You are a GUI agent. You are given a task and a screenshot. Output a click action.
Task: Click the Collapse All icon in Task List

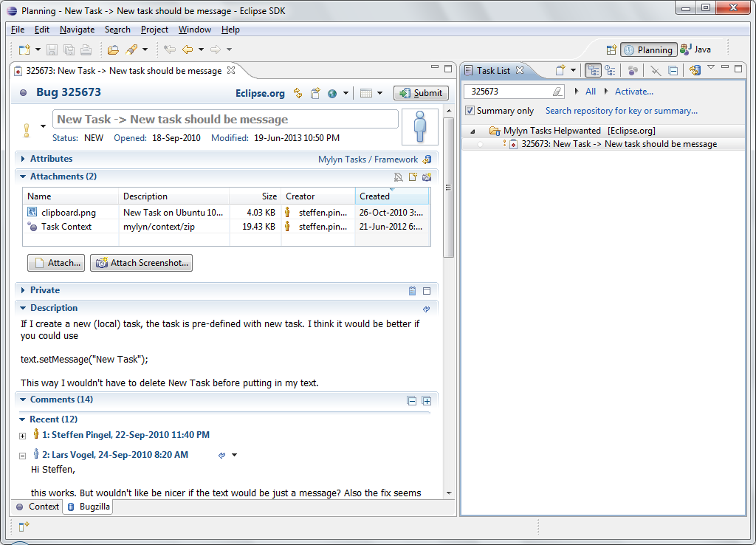point(673,70)
